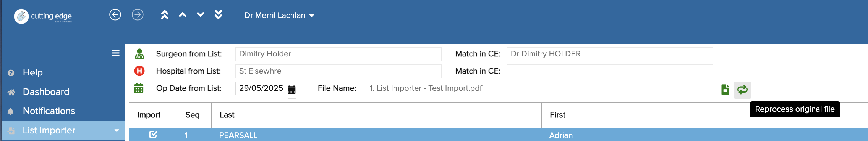Open Help in the sidebar

(32, 72)
